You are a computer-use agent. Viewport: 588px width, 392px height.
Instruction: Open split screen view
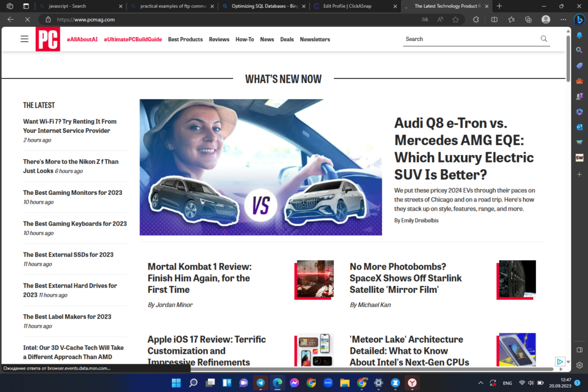(494, 20)
